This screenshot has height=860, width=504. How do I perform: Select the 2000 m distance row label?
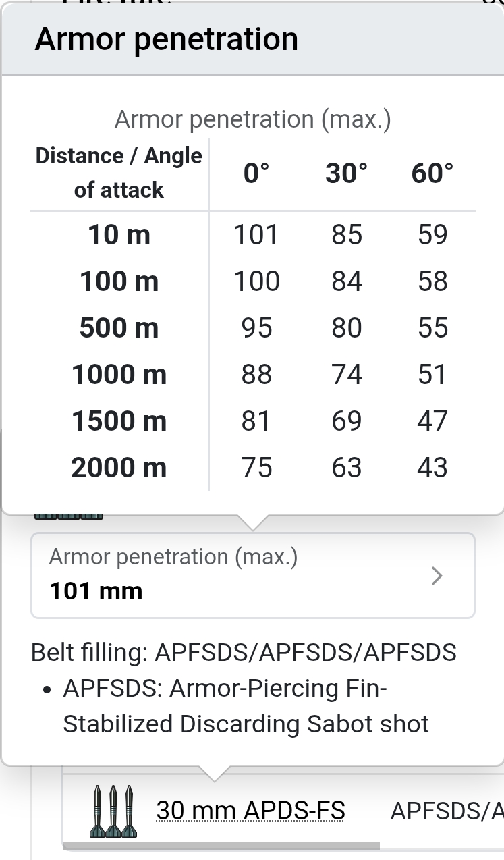pos(119,468)
